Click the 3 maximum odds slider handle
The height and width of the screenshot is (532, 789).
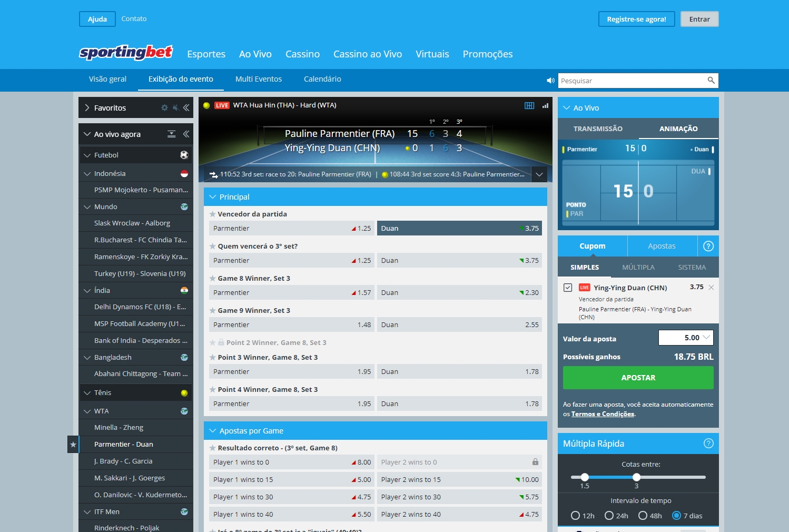(636, 477)
